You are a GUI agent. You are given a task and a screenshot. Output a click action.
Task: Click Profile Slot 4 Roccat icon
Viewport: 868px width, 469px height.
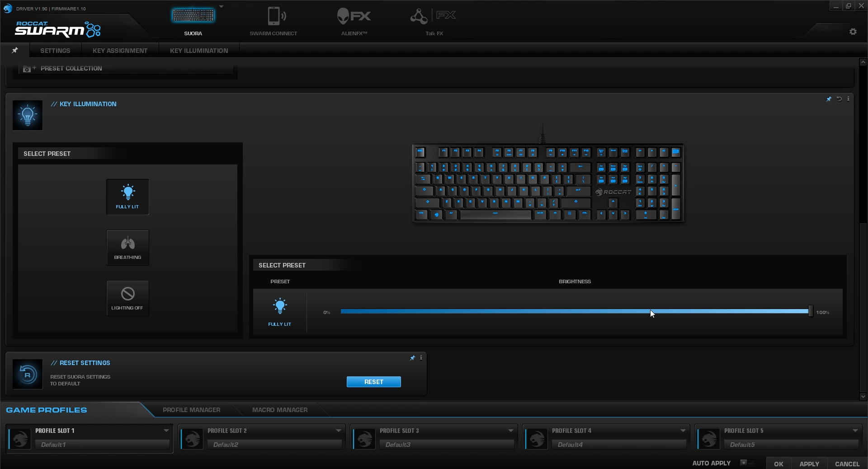537,438
